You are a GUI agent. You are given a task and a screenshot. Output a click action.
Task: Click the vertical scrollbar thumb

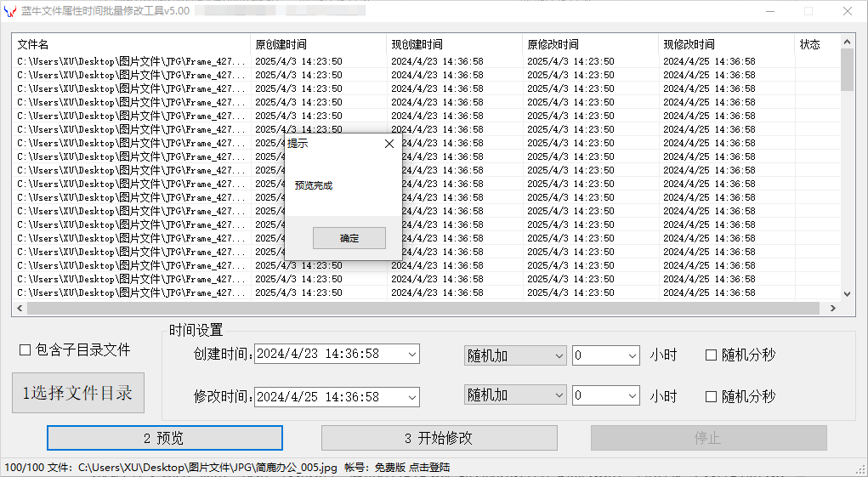click(x=847, y=69)
